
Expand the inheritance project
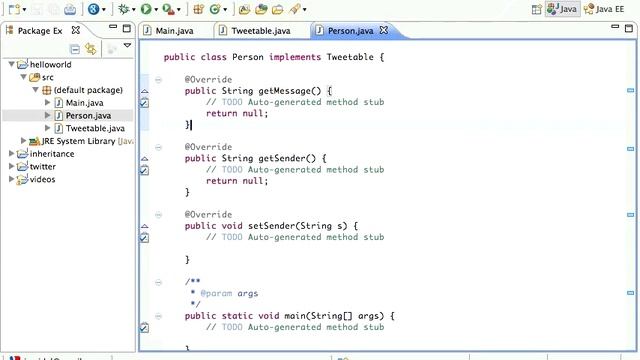click(x=11, y=153)
